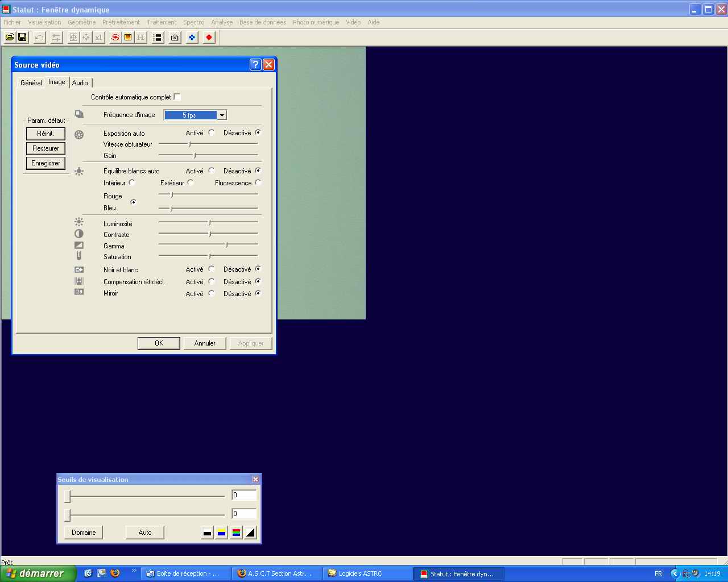Click the red dot record toolbar icon
This screenshot has width=728, height=582.
tap(209, 38)
